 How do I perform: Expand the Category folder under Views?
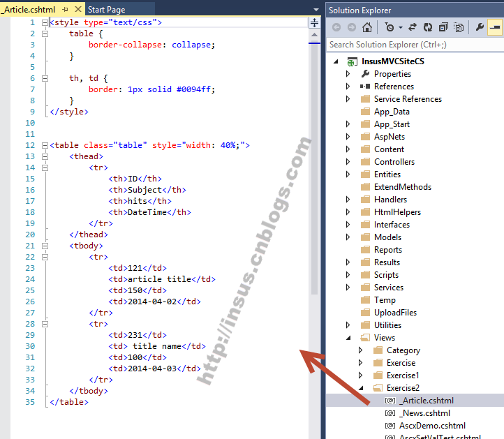tap(360, 350)
